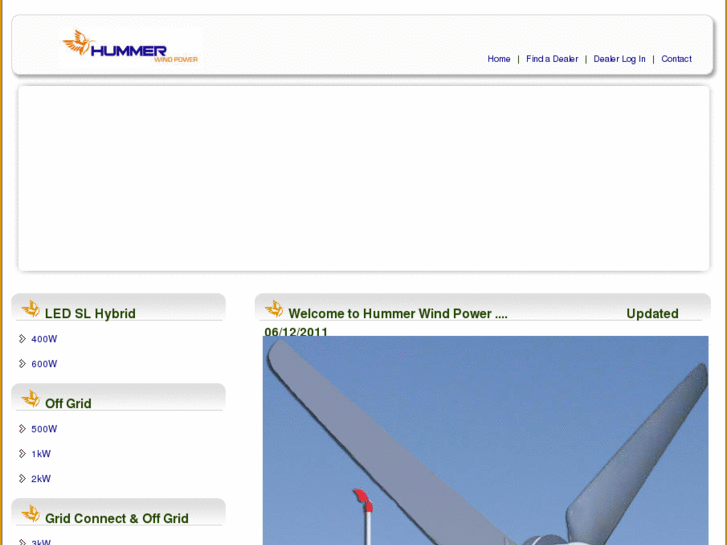This screenshot has height=545, width=727.
Task: Click the wind turbine blades photo
Action: [x=485, y=440]
